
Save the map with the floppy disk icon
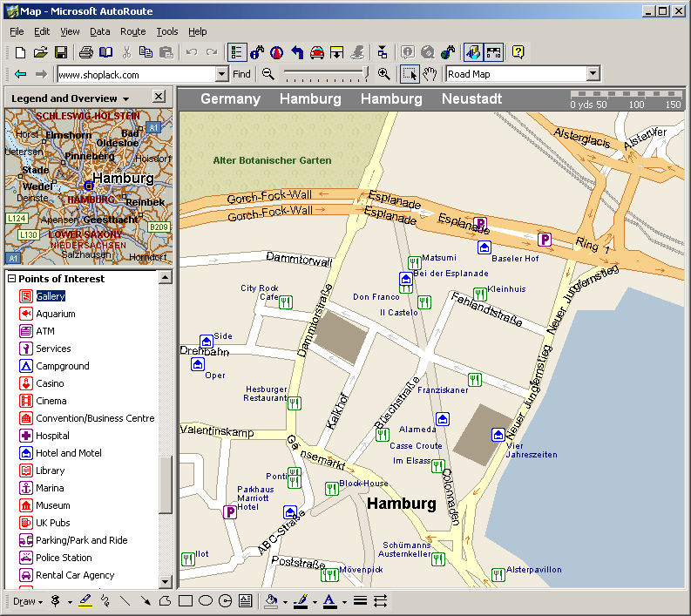(61, 53)
